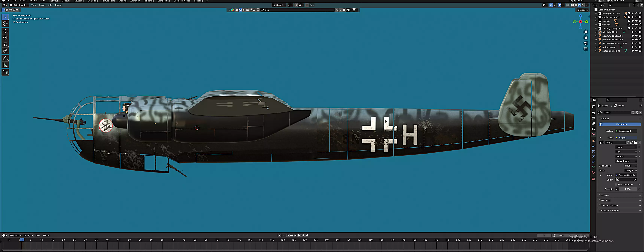This screenshot has width=644, height=252.
Task: Click the asset search field containing skin
Action: (297, 10)
